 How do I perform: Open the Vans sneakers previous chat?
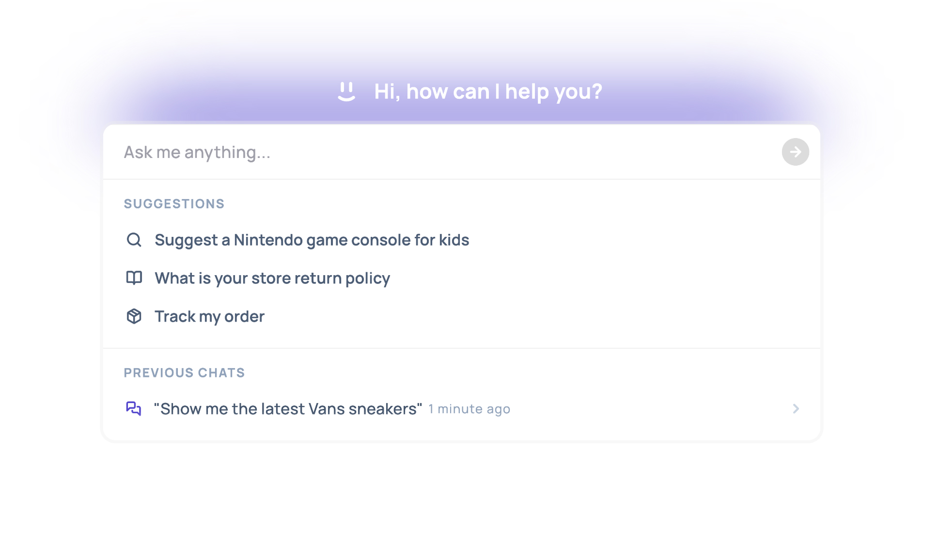click(x=287, y=409)
